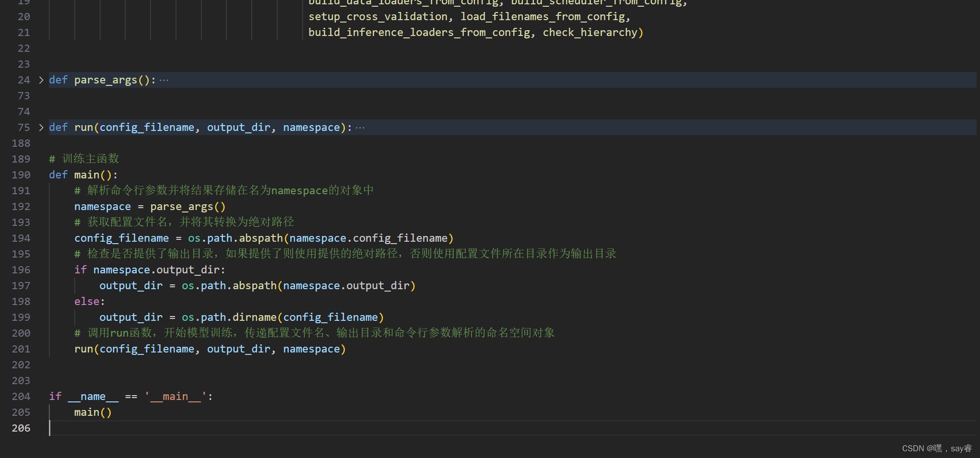Click the 'else:' keyword on line 198
980x458 pixels.
(x=89, y=302)
